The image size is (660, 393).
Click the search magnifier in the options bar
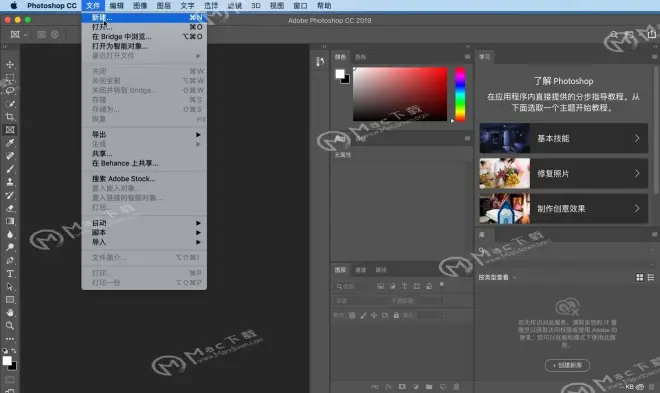tap(614, 34)
